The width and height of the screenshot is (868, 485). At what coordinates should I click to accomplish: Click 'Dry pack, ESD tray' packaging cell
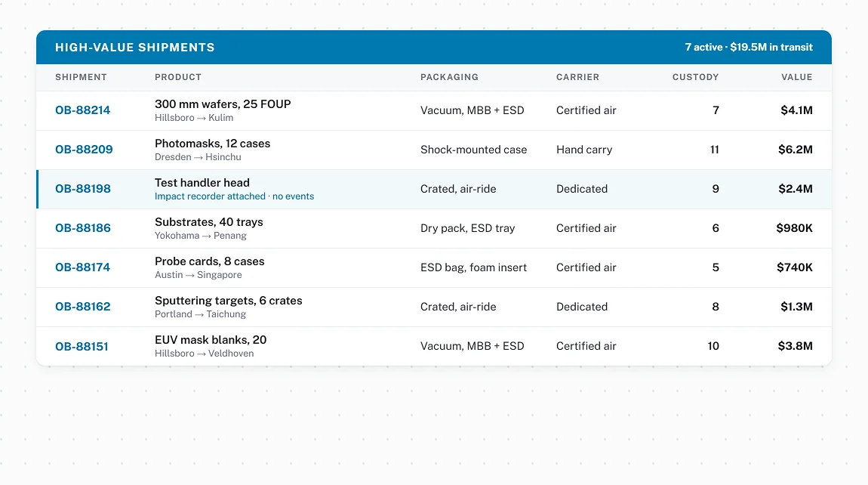[x=467, y=228]
